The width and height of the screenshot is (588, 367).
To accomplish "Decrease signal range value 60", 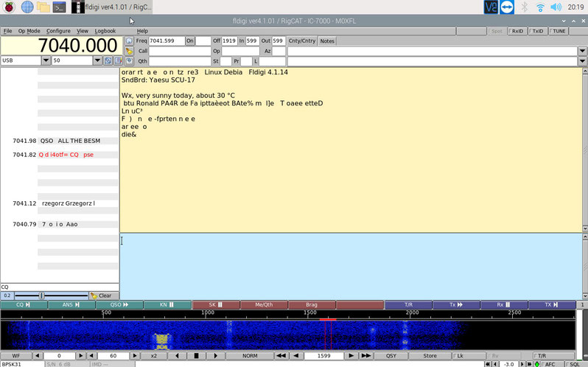I will 92,356.
